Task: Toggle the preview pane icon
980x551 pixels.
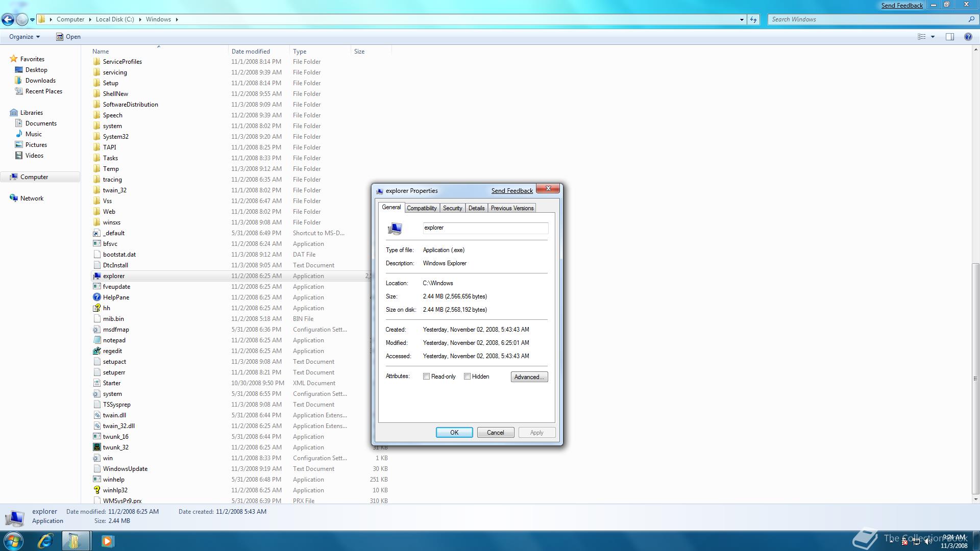Action: pyautogui.click(x=950, y=37)
